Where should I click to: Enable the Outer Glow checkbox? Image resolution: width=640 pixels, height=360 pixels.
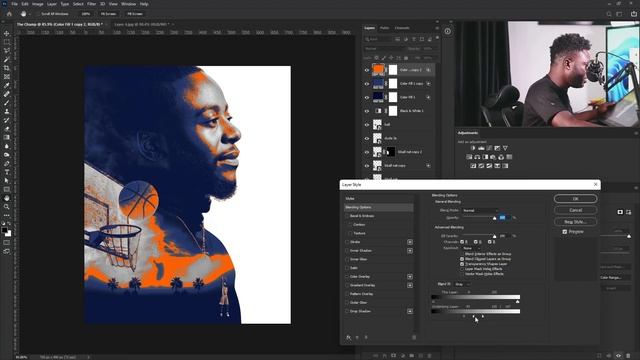pyautogui.click(x=347, y=302)
